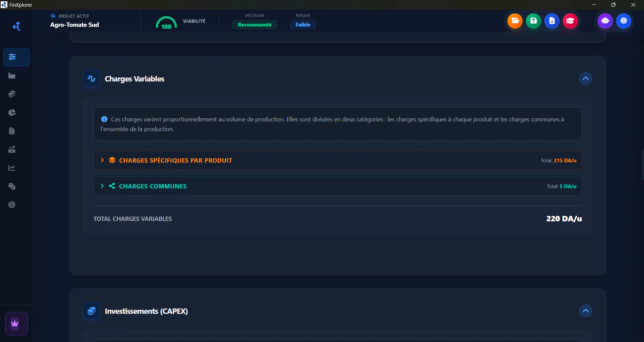Open the factory production sidebar icon
This screenshot has height=342, width=644.
coord(12,76)
